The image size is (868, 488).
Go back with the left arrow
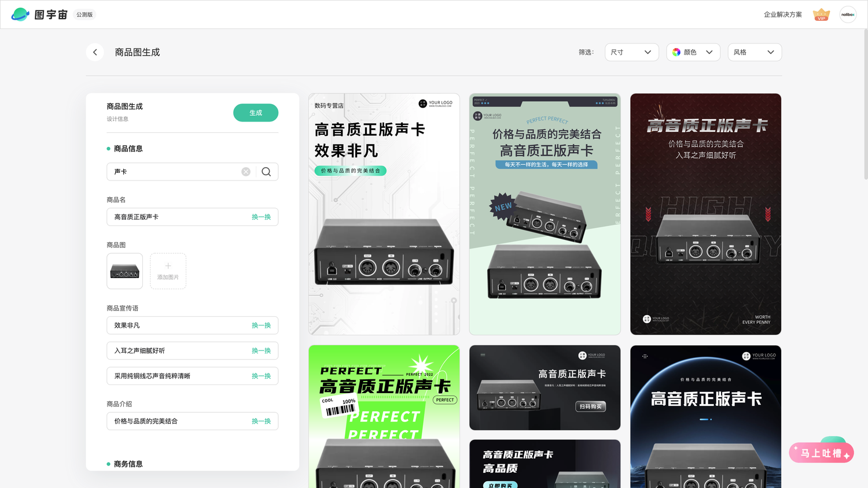tap(95, 52)
